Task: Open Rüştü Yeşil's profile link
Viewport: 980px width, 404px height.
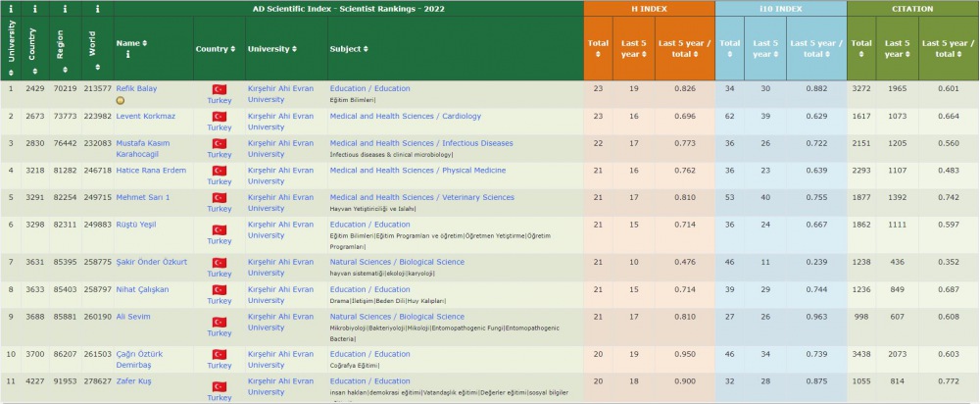Action: [136, 225]
